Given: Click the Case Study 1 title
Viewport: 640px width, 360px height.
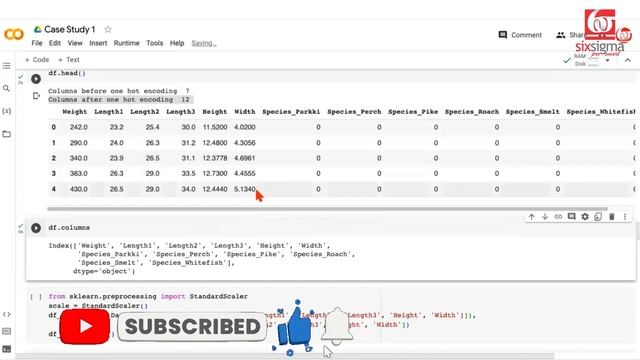Looking at the screenshot, I should pos(69,29).
